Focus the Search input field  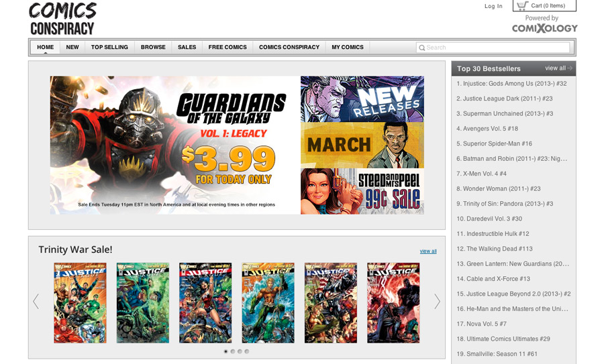(493, 48)
